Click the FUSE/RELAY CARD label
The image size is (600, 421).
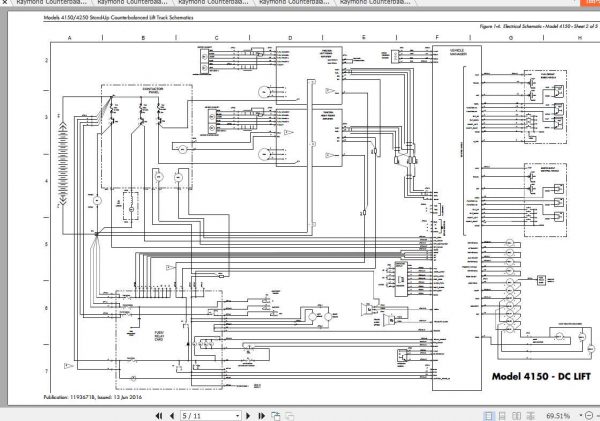159,336
